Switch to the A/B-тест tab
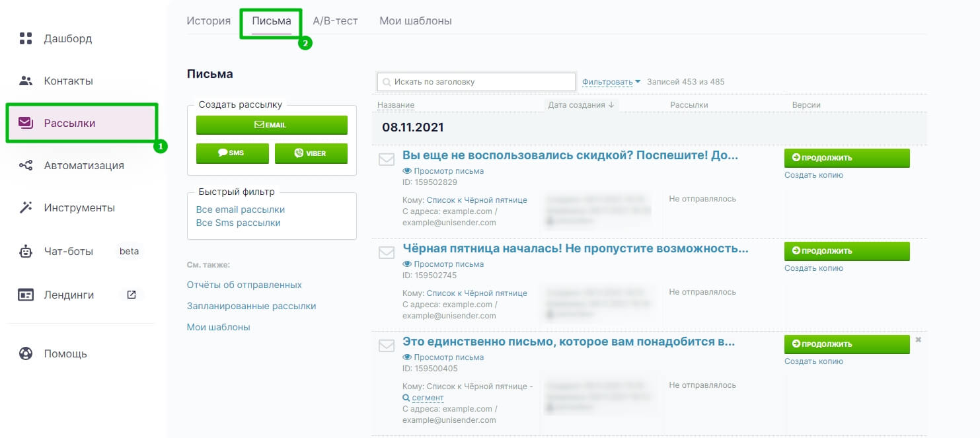The height and width of the screenshot is (438, 980). pyautogui.click(x=335, y=21)
